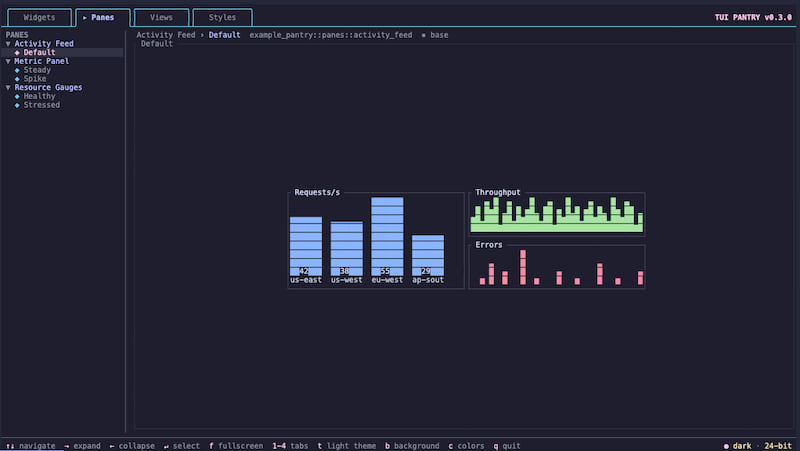800x451 pixels.
Task: Click the Errors chart title
Action: pyautogui.click(x=488, y=245)
